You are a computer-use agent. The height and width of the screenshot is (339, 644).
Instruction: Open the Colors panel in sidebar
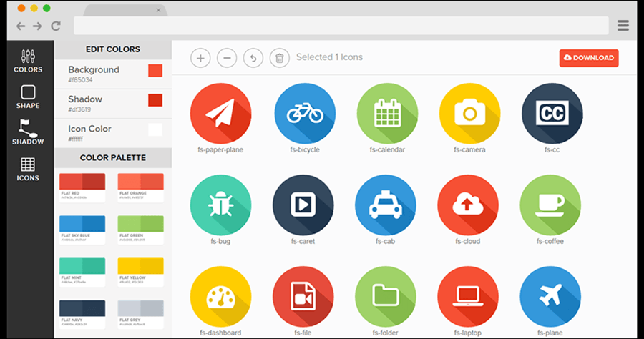click(28, 62)
